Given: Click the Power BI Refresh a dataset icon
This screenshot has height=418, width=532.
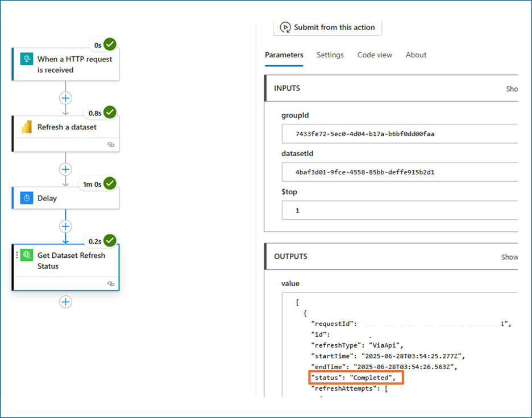Looking at the screenshot, I should 27,127.
